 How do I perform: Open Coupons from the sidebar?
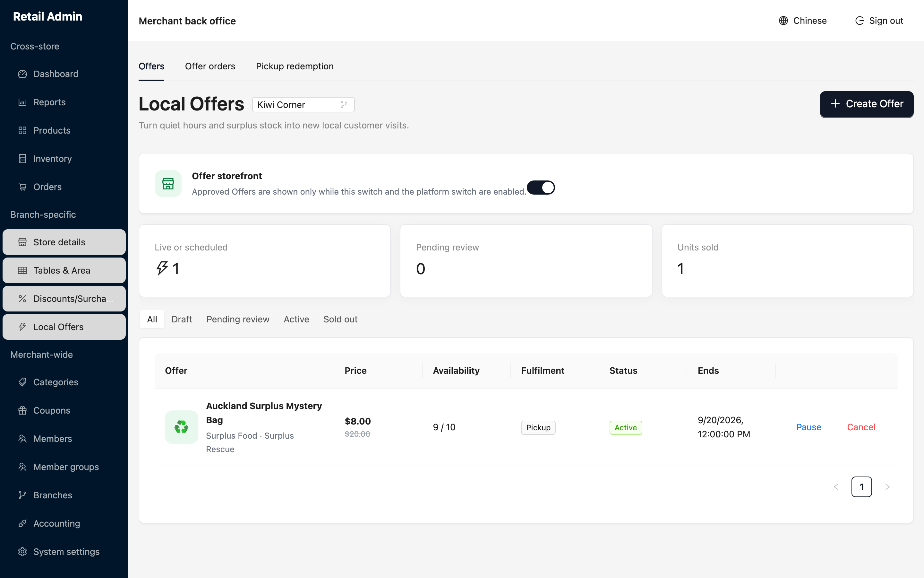coord(64,410)
